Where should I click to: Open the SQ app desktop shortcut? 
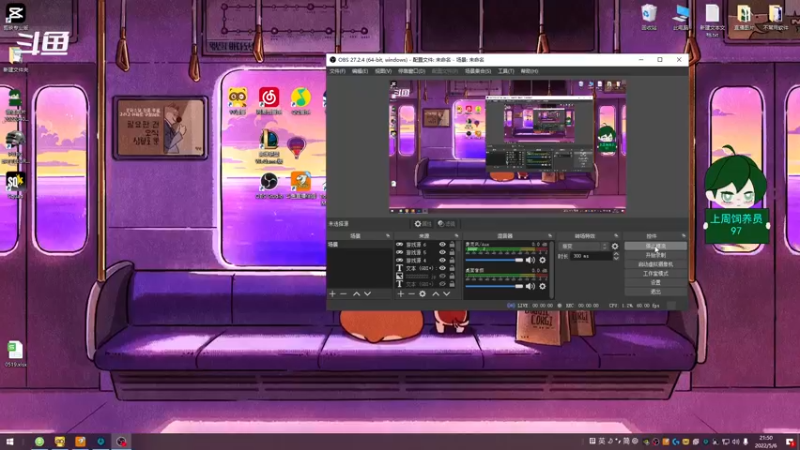(x=15, y=185)
